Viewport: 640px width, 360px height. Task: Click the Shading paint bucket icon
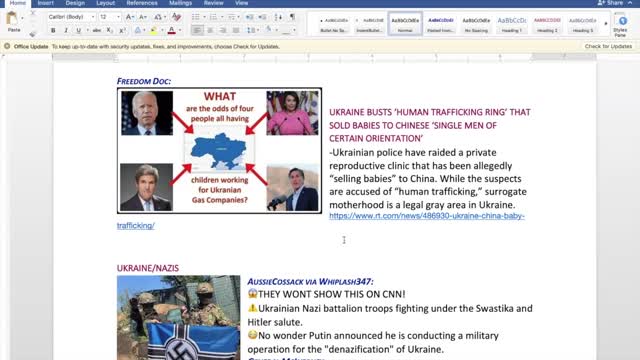tap(269, 30)
